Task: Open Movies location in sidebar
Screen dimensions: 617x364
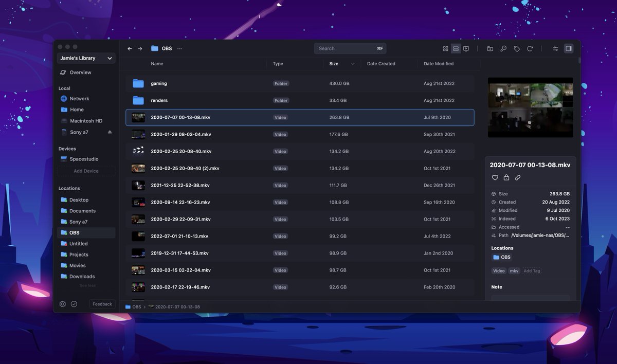Action: point(86,266)
